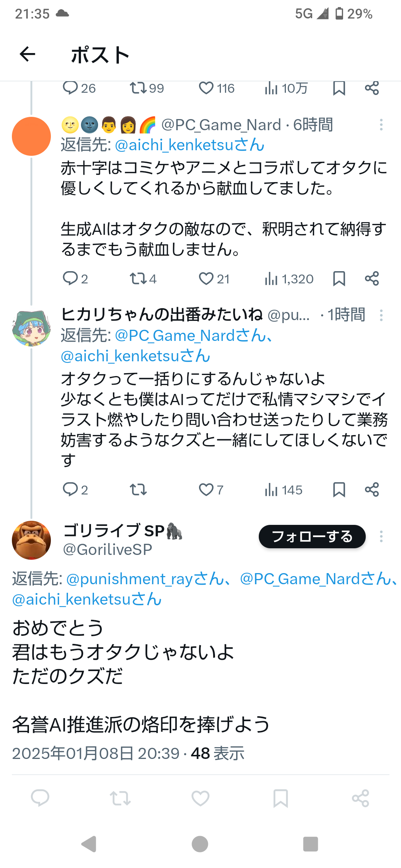Share the reply with 1,320 views
Image resolution: width=401 pixels, height=868 pixels.
[x=372, y=279]
